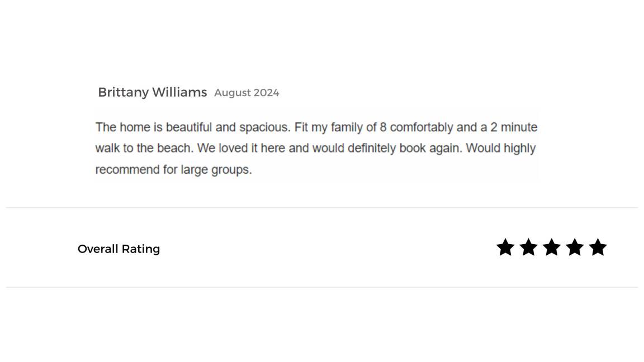Select the Overall Rating label

(119, 249)
